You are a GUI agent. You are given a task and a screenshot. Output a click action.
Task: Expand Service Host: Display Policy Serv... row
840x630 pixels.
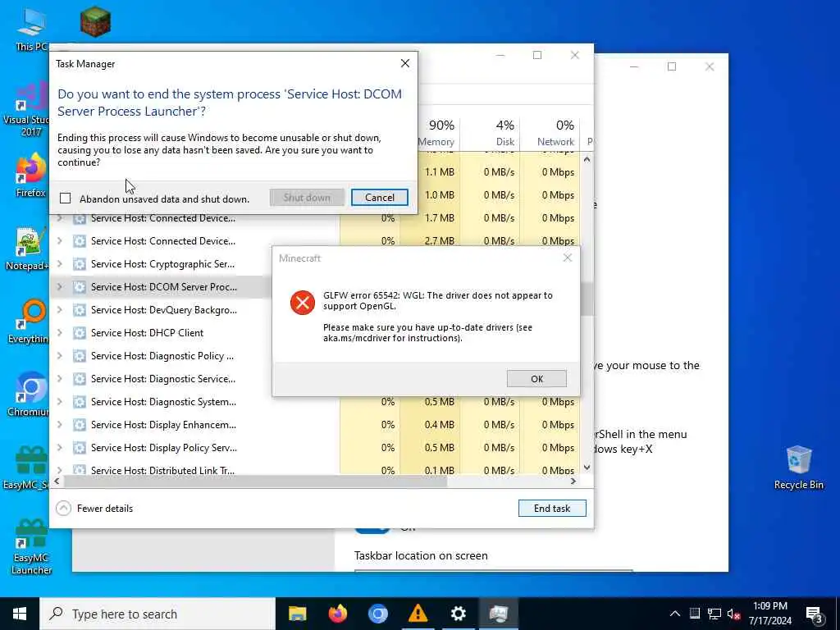[x=59, y=448]
